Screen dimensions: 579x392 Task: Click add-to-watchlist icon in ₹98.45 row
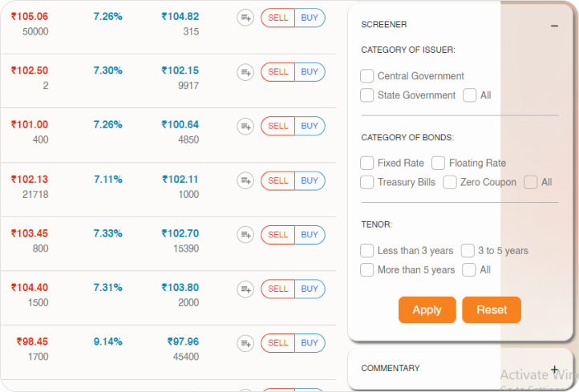click(x=245, y=343)
